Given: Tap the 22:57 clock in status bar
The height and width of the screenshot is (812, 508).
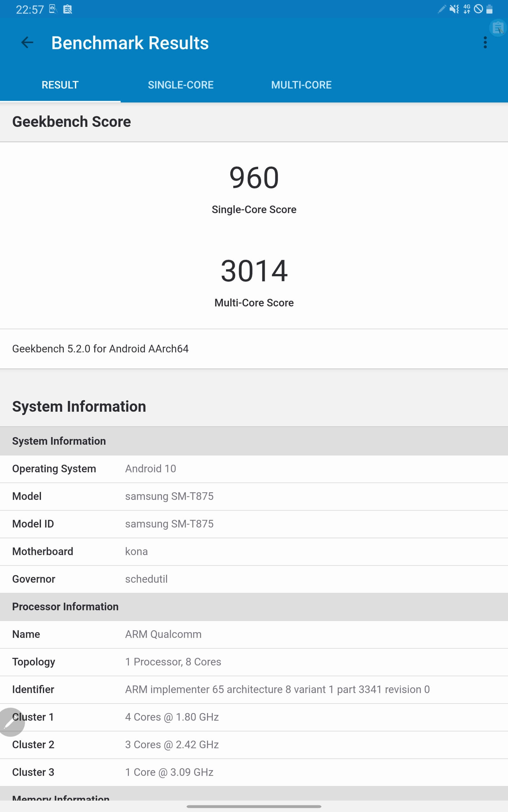Looking at the screenshot, I should coord(30,10).
